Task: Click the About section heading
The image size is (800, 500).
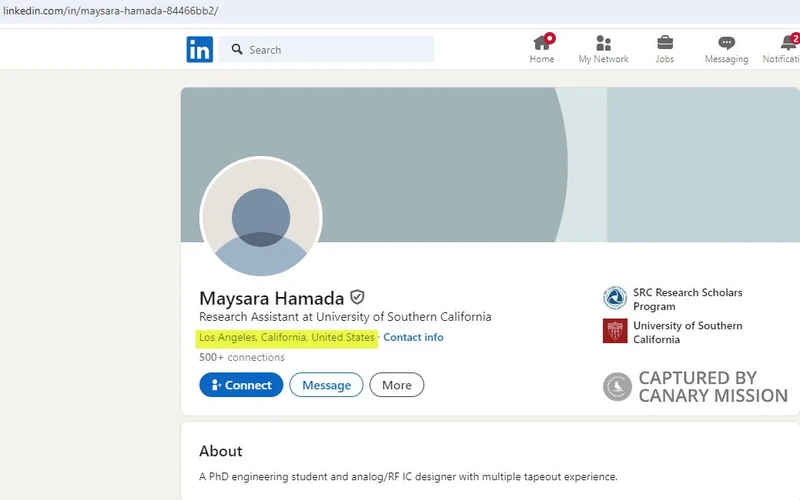Action: [x=220, y=451]
